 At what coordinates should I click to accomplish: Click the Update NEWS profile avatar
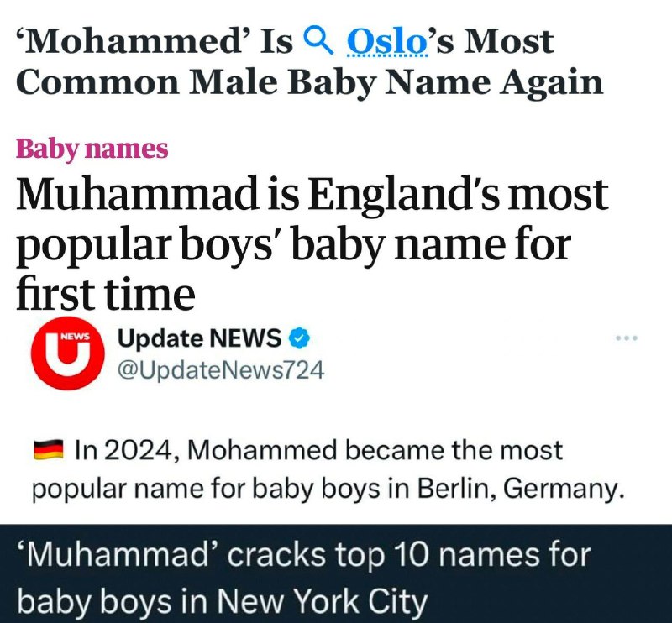click(68, 353)
